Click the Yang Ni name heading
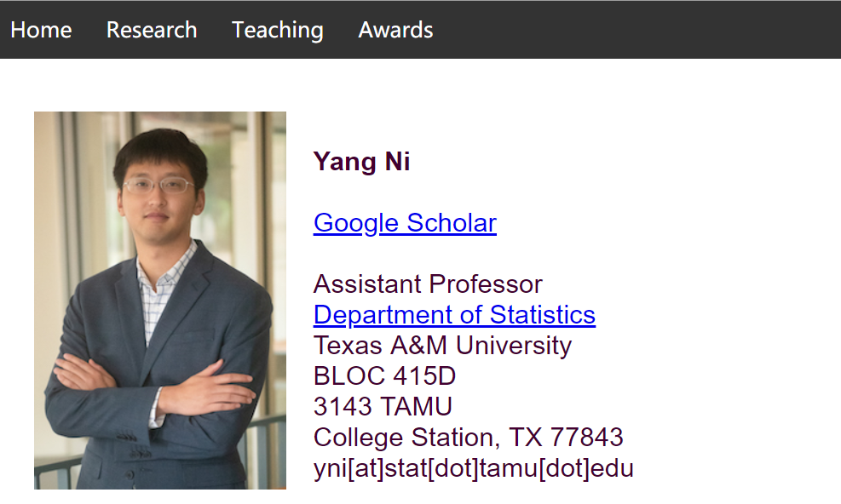The height and width of the screenshot is (504, 841). tap(362, 162)
